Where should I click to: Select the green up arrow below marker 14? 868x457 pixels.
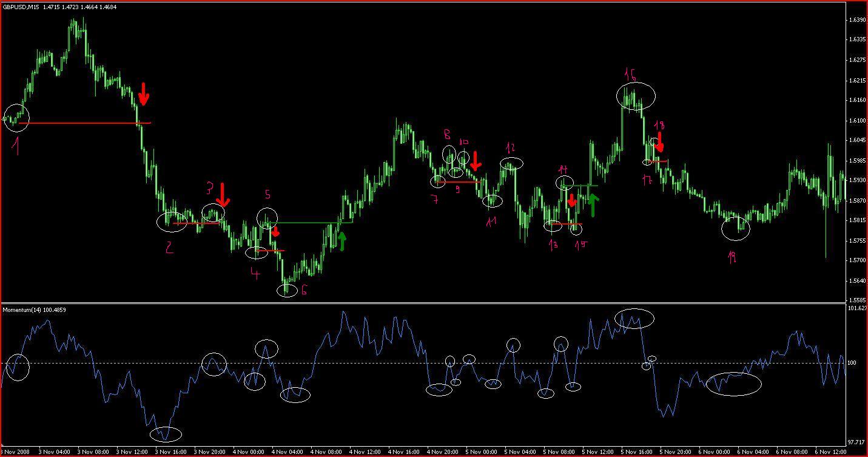tap(593, 206)
